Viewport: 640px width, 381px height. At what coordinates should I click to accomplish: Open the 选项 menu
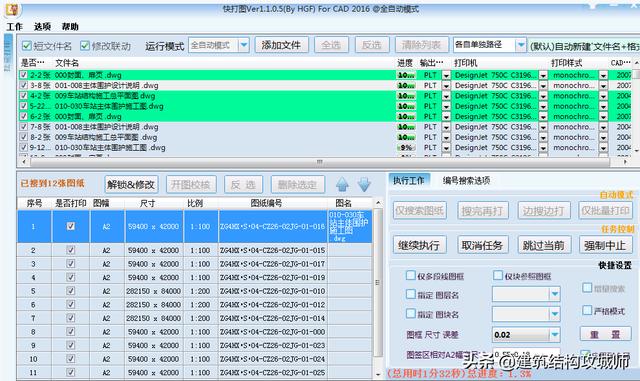tap(42, 27)
